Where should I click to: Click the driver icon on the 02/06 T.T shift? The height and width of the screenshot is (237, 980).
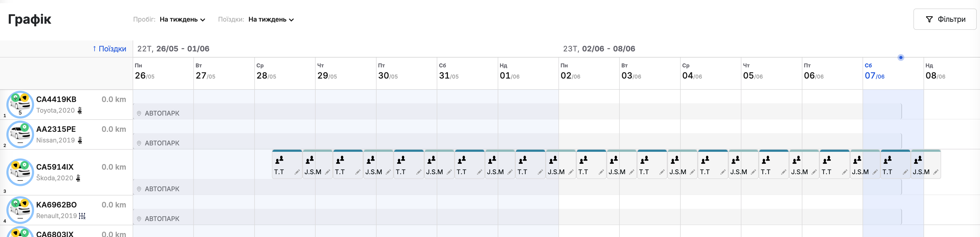(x=583, y=160)
